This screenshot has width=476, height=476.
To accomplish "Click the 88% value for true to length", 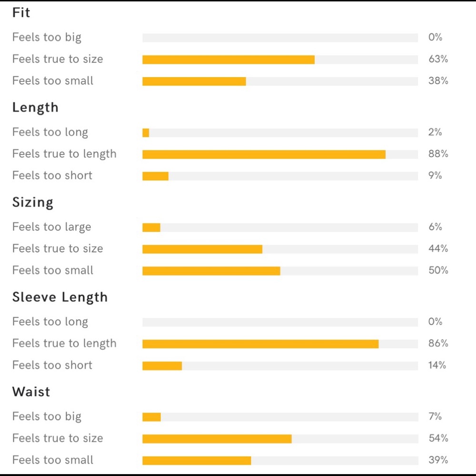I will pos(438,154).
